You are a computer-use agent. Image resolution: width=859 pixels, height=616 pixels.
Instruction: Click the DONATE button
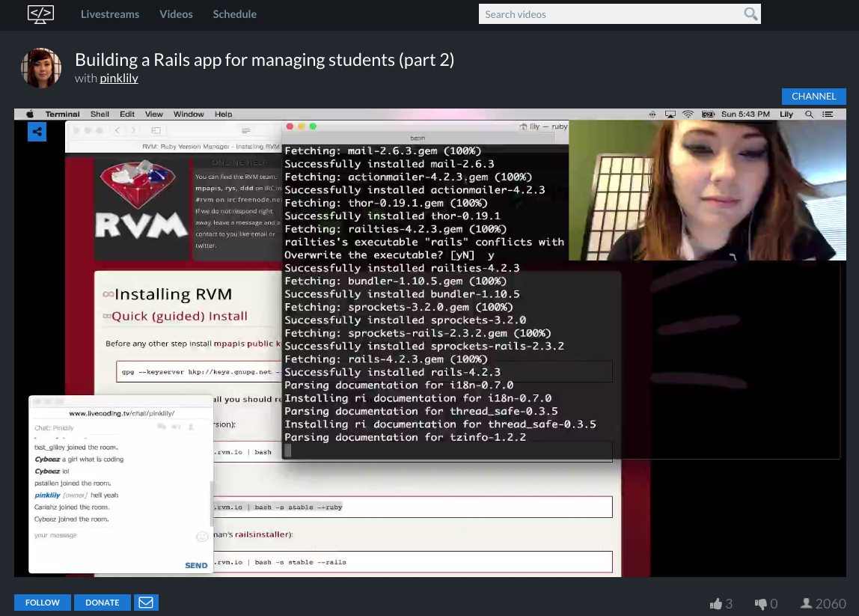103,603
